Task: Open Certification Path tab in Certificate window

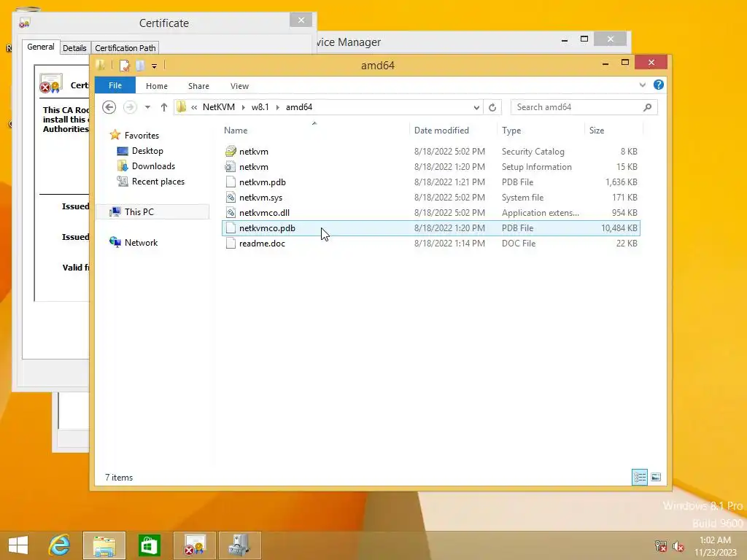Action: (125, 48)
